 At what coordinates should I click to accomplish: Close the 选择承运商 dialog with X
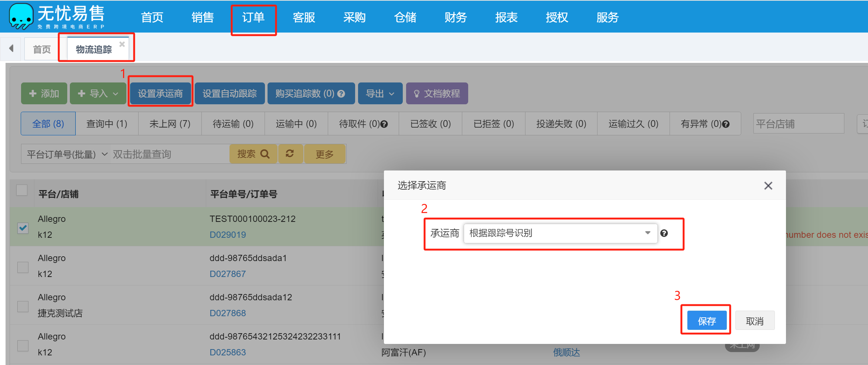click(x=768, y=186)
